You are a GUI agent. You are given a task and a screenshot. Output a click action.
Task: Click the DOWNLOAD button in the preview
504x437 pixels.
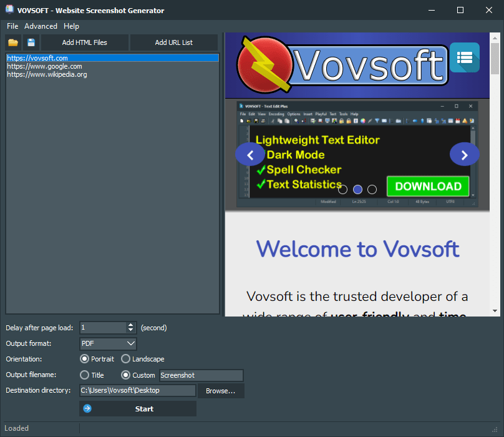[x=428, y=186]
